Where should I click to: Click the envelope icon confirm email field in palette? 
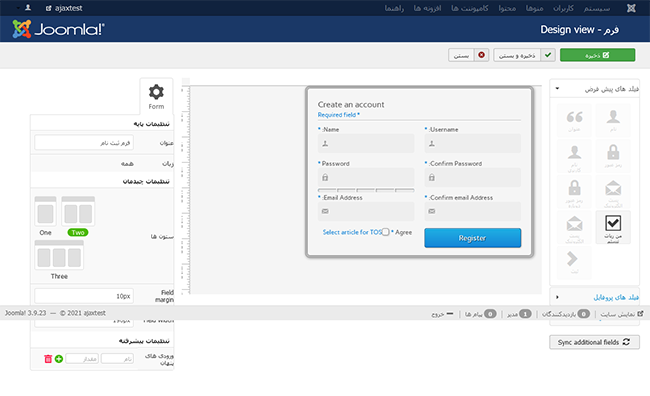click(x=574, y=228)
